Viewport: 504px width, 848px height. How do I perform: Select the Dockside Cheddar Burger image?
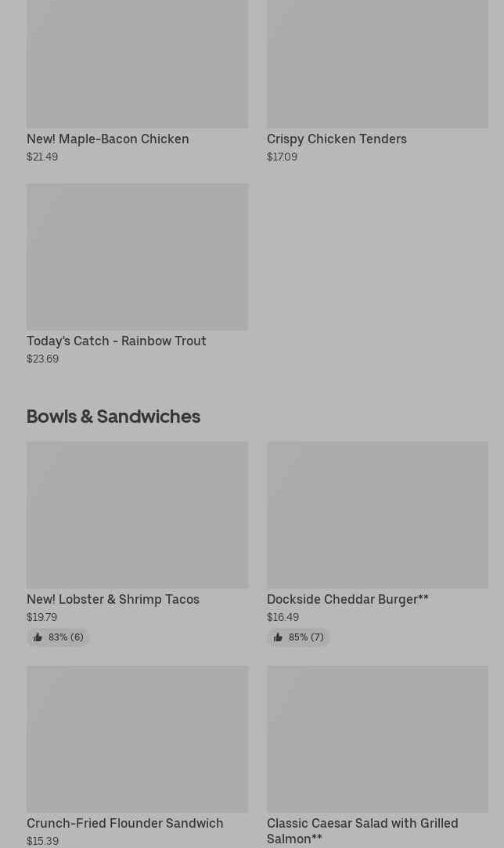377,514
